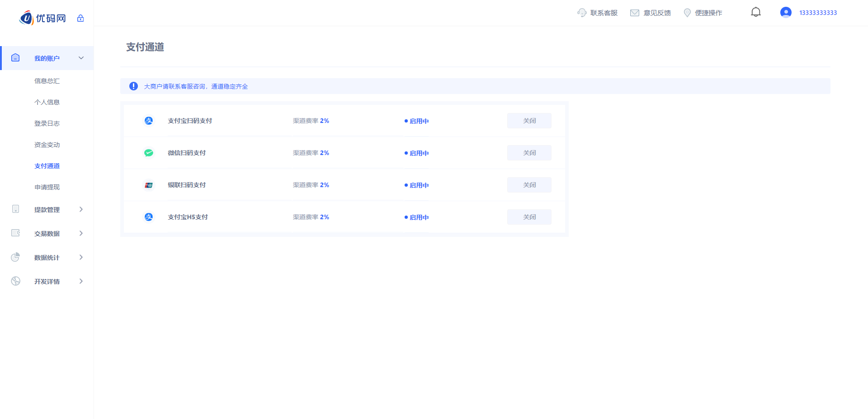Turn off 微信扫码支付 via 关闭 button
Viewport: 868px width, 419px height.
click(x=529, y=153)
